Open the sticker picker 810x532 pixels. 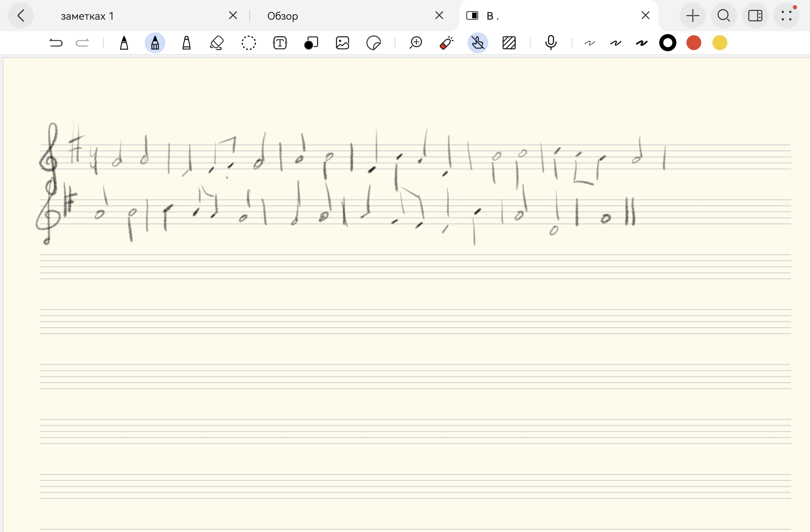(x=373, y=43)
